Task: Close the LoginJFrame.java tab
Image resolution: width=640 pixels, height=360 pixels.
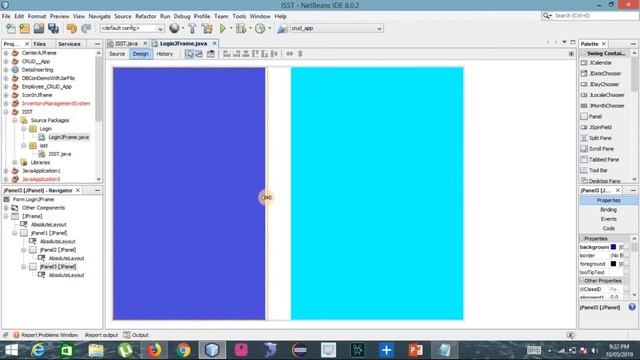Action: [x=215, y=43]
